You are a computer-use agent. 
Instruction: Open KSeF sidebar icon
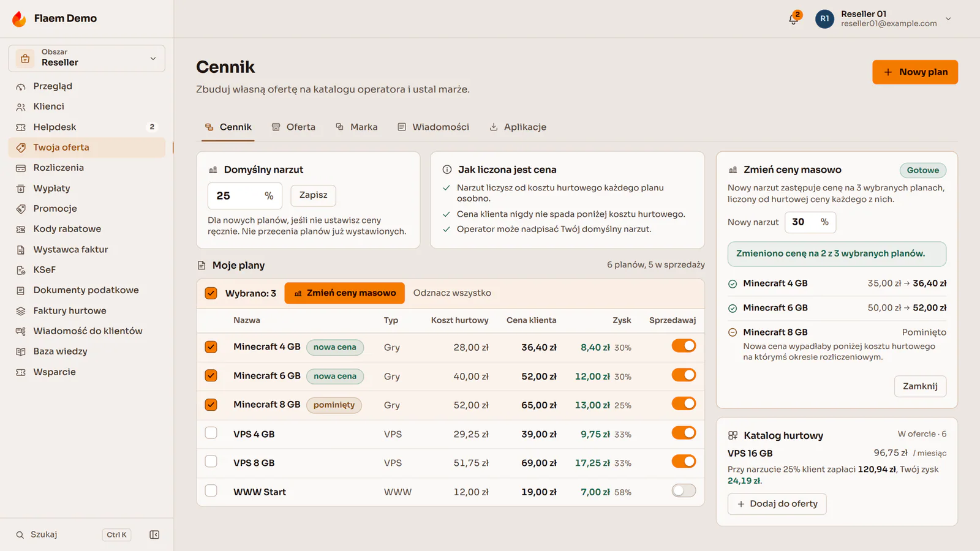pos(21,270)
